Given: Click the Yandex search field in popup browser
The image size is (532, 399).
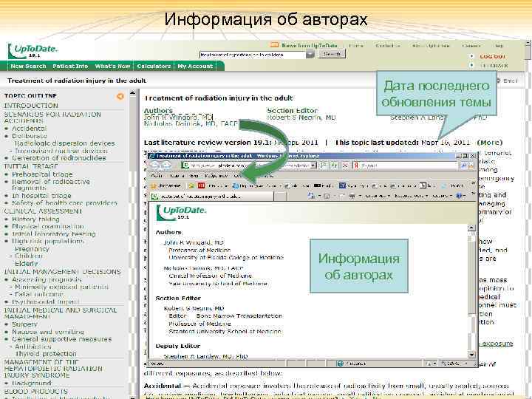Looking at the screenshot, I should click(x=409, y=166).
